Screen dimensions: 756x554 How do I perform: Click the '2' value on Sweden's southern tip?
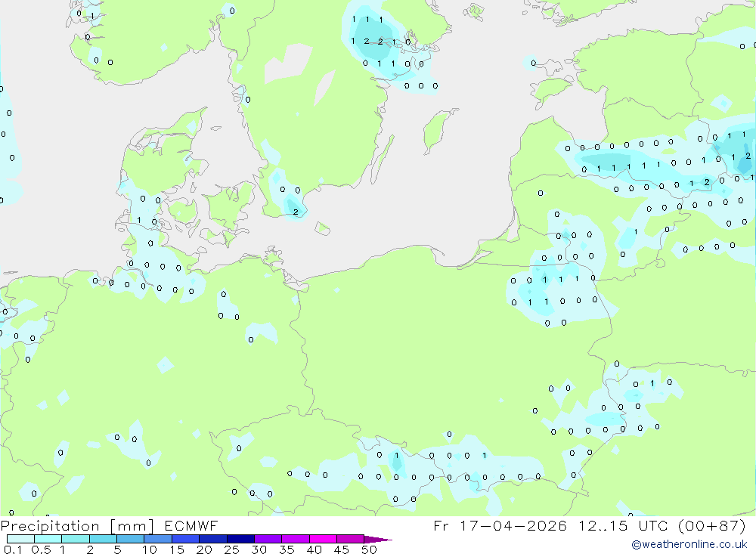[x=296, y=212]
